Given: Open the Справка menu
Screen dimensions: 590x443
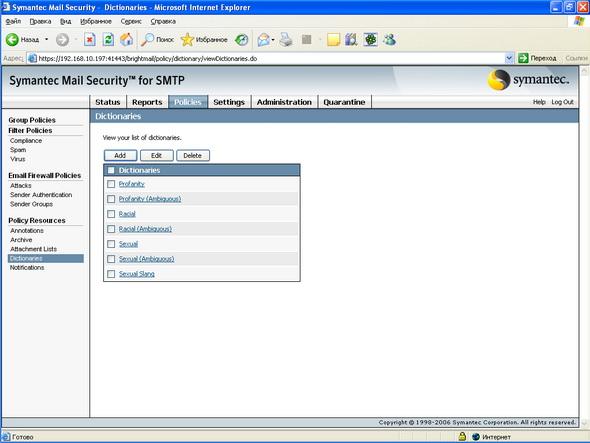Looking at the screenshot, I should click(163, 21).
